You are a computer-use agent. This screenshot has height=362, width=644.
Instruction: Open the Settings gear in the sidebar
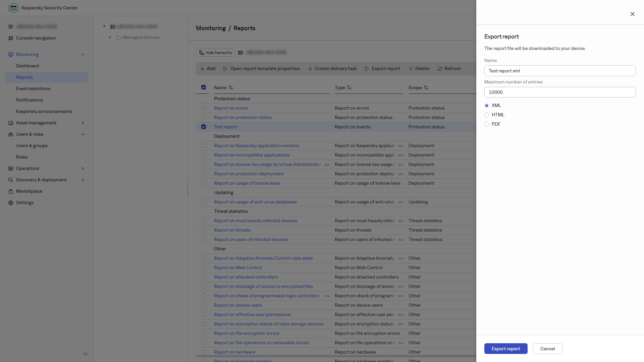click(x=11, y=203)
